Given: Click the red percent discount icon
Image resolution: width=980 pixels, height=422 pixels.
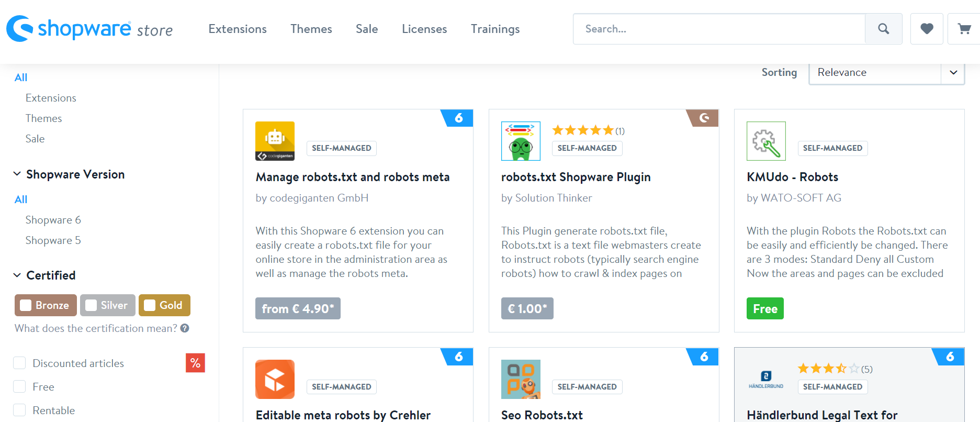Looking at the screenshot, I should click(x=195, y=363).
